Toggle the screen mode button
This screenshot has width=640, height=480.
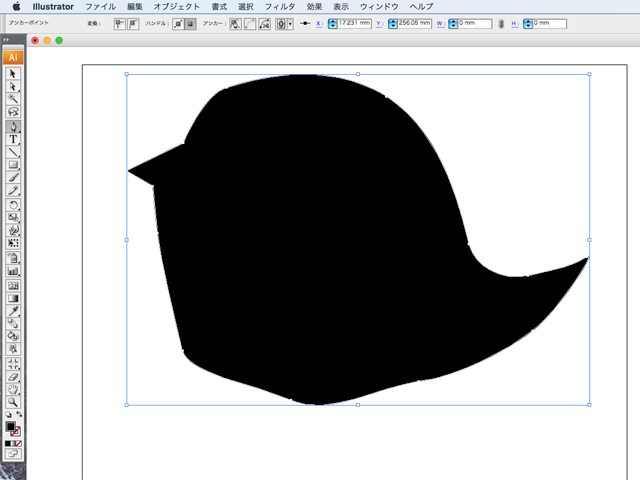click(x=14, y=454)
